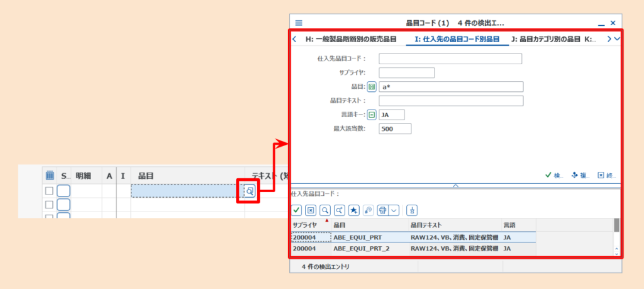Image resolution: width=644 pixels, height=289 pixels.
Task: Close the 品目コード dialog with the X
Action: click(x=613, y=23)
